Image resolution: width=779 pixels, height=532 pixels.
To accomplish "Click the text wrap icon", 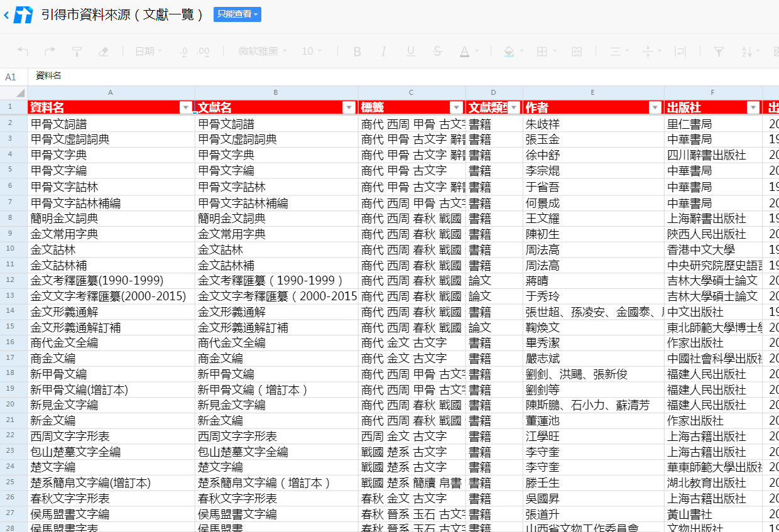I will 680,52.
